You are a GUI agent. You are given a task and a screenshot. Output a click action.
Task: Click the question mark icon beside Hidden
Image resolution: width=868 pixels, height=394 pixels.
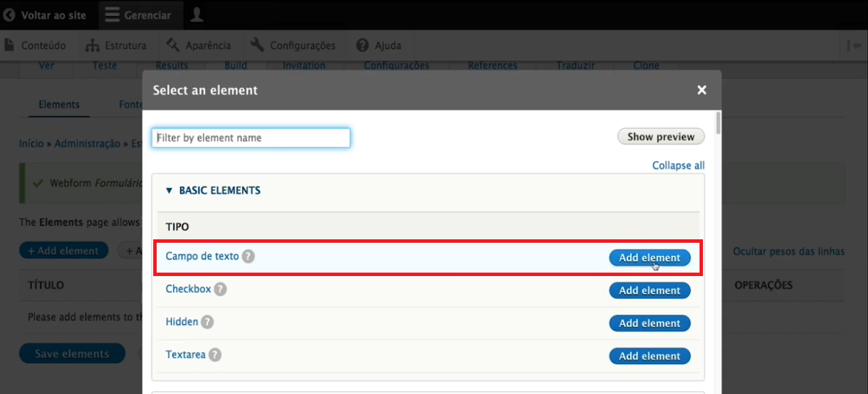(x=207, y=323)
